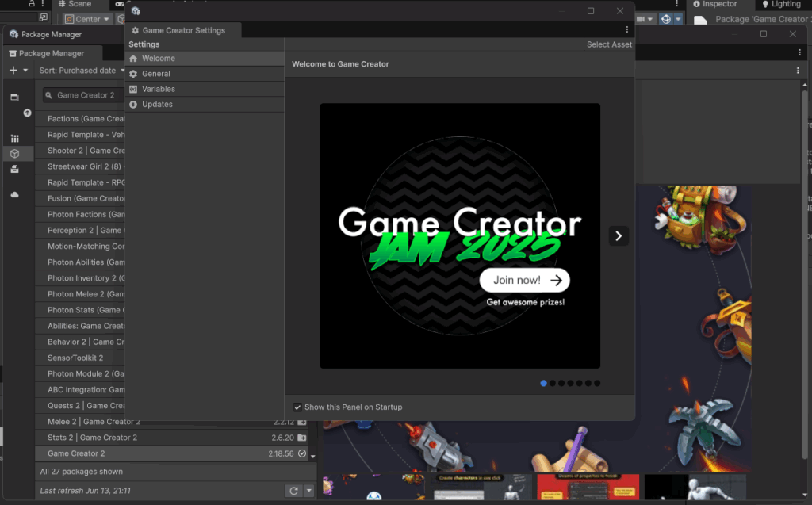Select the Behavior 2 package row
This screenshot has width=812, height=505.
tap(80, 342)
